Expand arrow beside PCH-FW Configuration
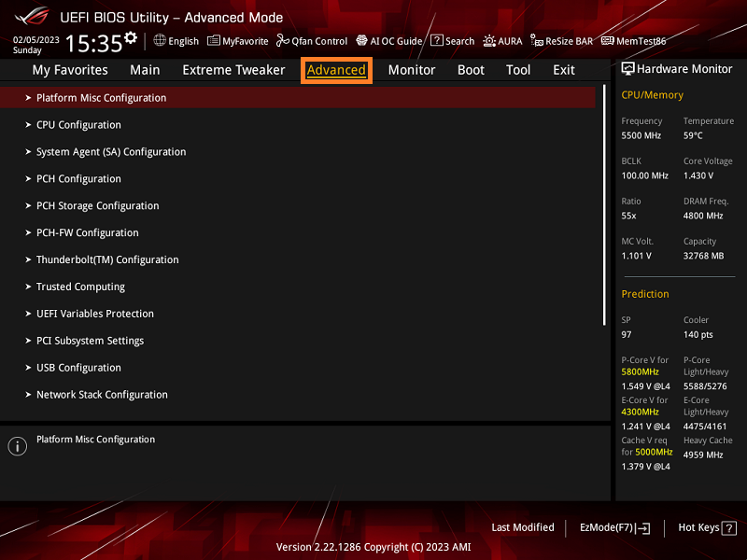 (x=28, y=232)
